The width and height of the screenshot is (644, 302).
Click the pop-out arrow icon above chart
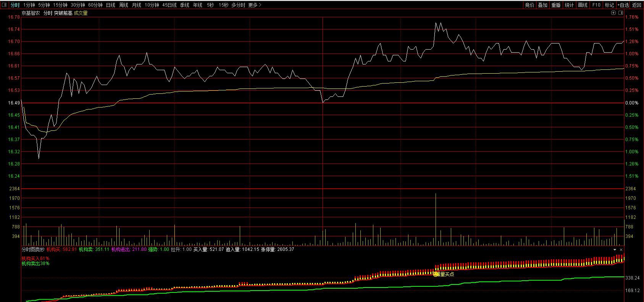(x=613, y=13)
